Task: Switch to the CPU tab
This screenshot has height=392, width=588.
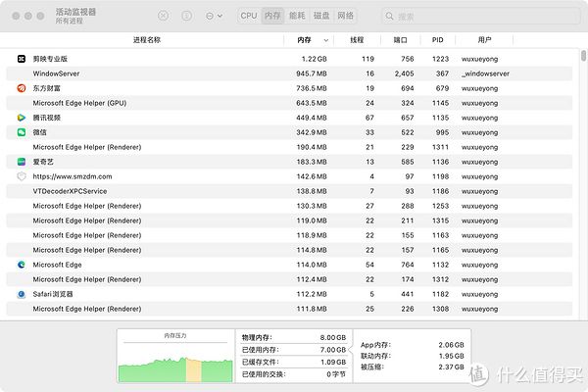Action: click(x=249, y=16)
